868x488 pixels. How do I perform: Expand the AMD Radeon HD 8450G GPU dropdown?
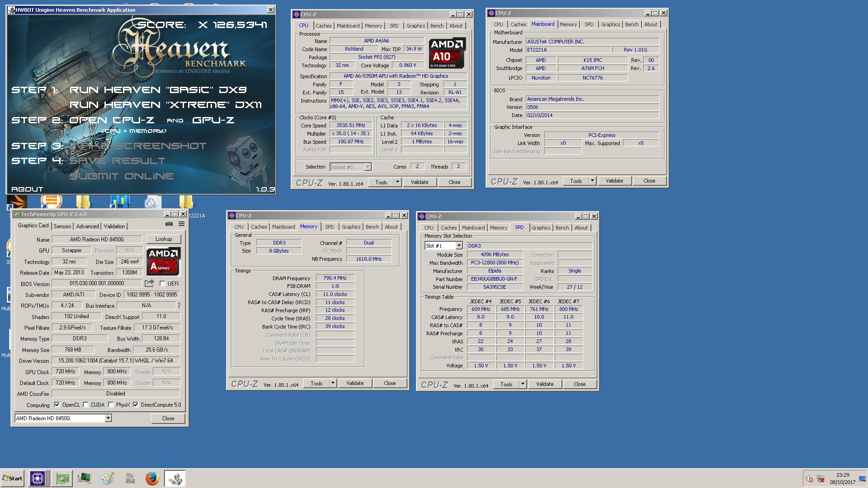click(x=108, y=418)
